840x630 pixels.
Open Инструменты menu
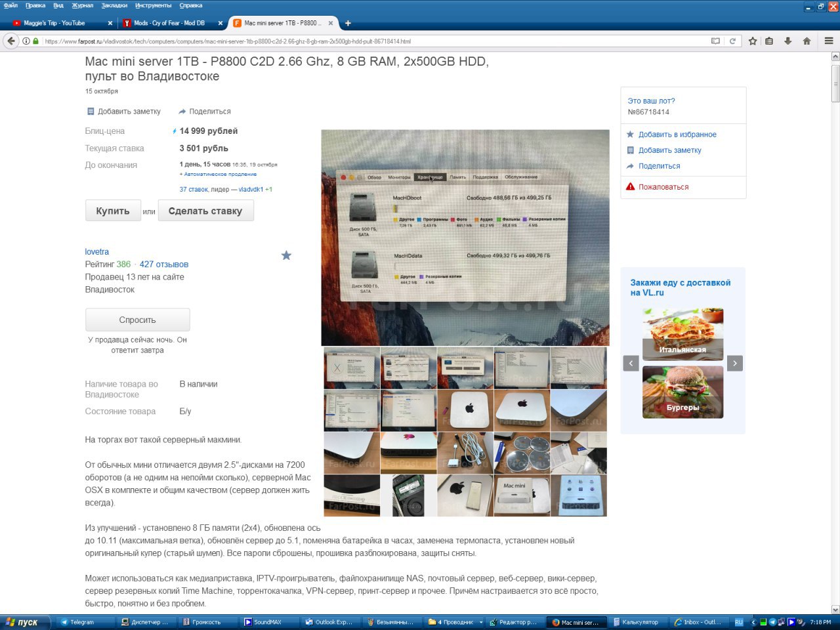coord(154,5)
